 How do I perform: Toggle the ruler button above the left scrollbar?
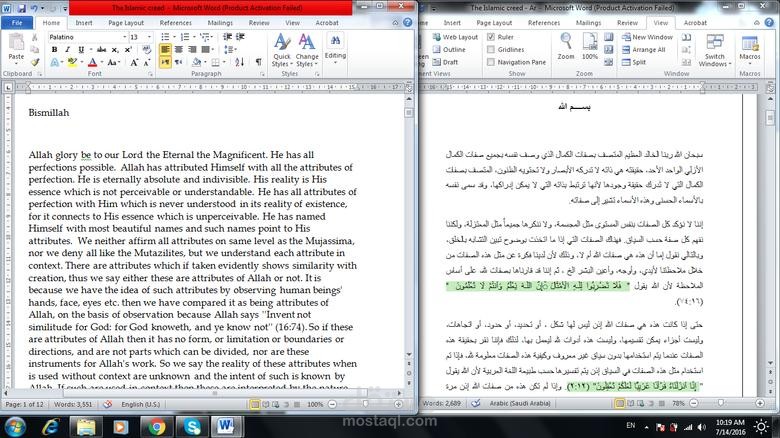click(409, 88)
